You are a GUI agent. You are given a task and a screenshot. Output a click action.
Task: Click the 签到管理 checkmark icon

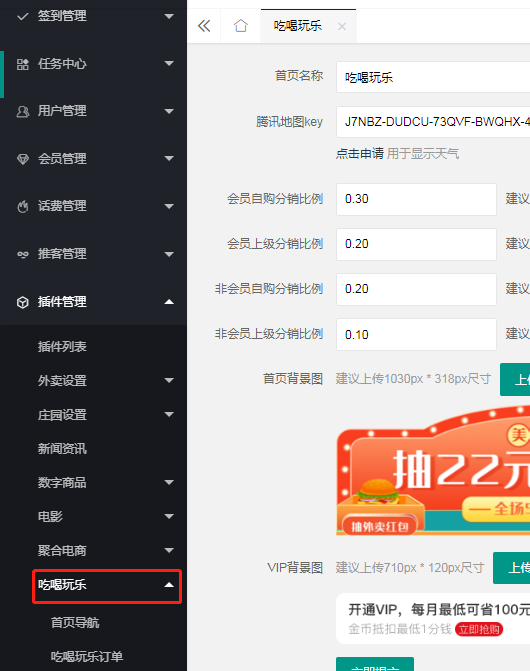click(23, 16)
